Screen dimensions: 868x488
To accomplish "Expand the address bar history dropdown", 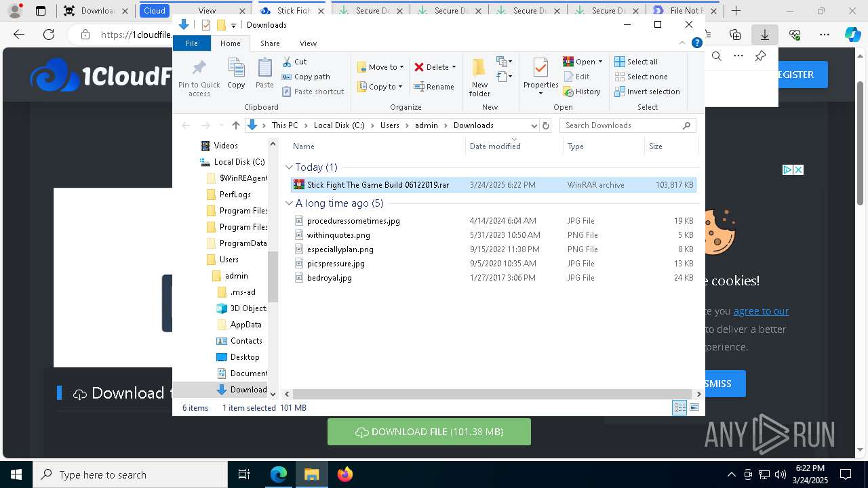I will 534,125.
